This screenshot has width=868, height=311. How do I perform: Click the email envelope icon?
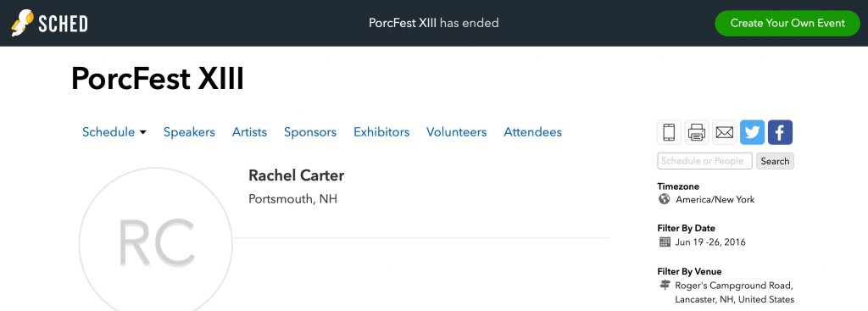point(724,133)
